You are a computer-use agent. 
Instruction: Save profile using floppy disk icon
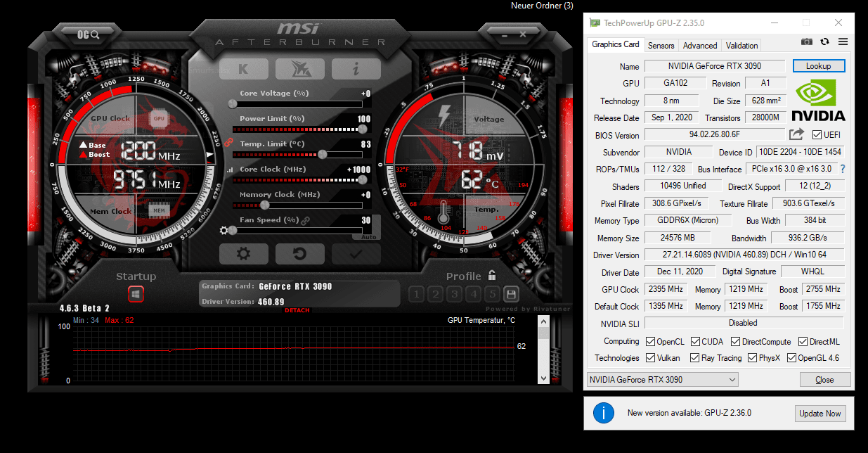pyautogui.click(x=512, y=294)
